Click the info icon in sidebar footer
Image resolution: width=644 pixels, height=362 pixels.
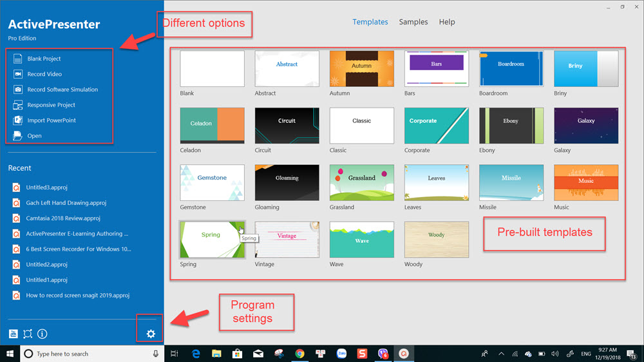coord(43,334)
